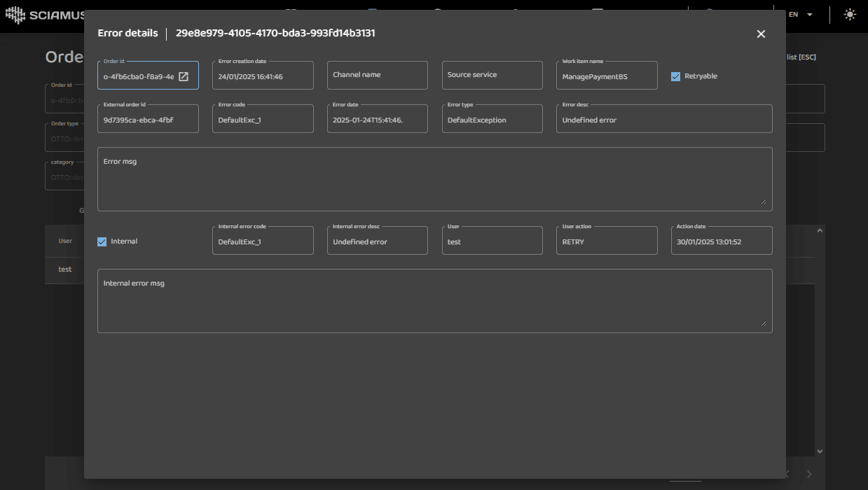Select the Source service field
The image size is (868, 490).
(492, 76)
